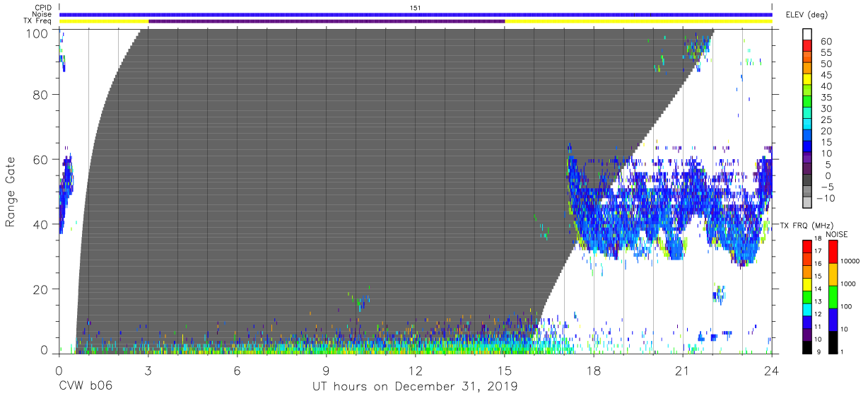Click the '14' value on the TX FRQ scale
The image size is (868, 401).
[x=818, y=289]
